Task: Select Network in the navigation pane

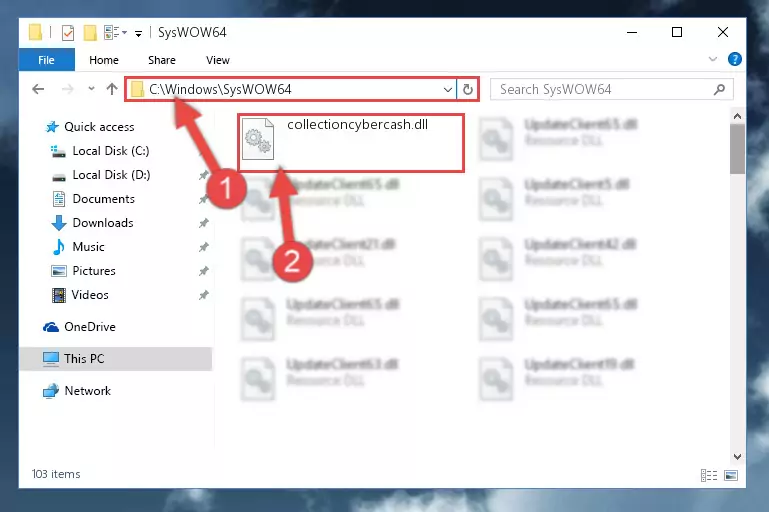Action: [x=88, y=391]
